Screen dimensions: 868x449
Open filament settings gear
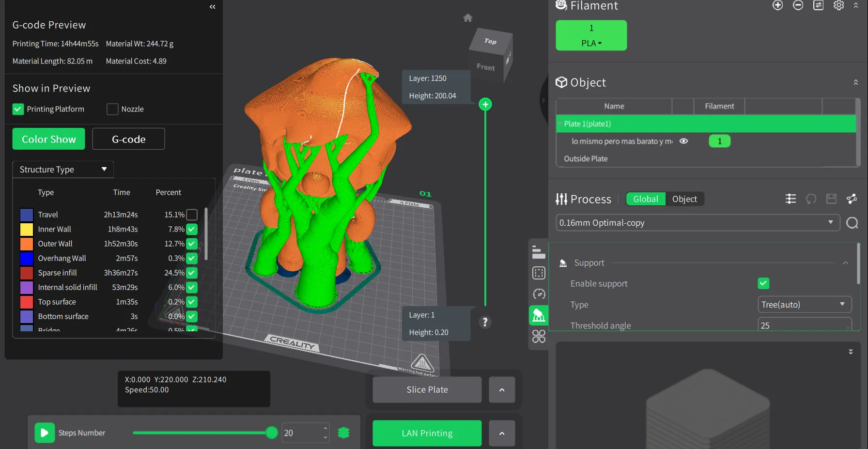(x=838, y=5)
